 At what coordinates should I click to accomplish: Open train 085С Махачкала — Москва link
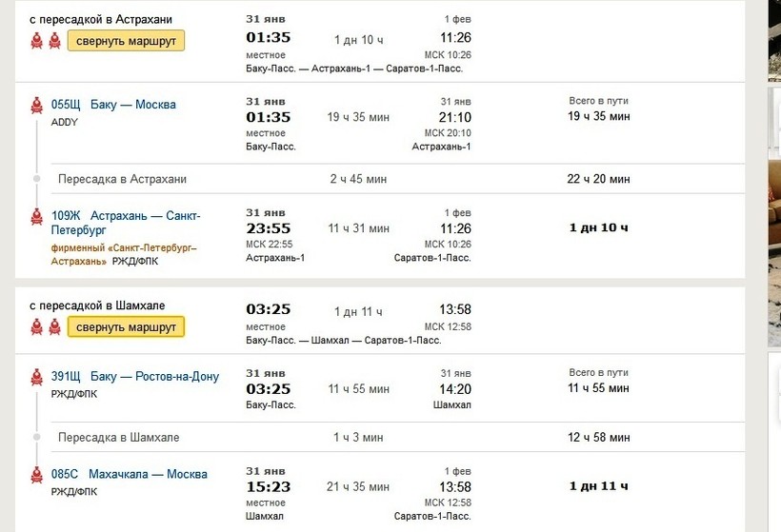tap(129, 474)
